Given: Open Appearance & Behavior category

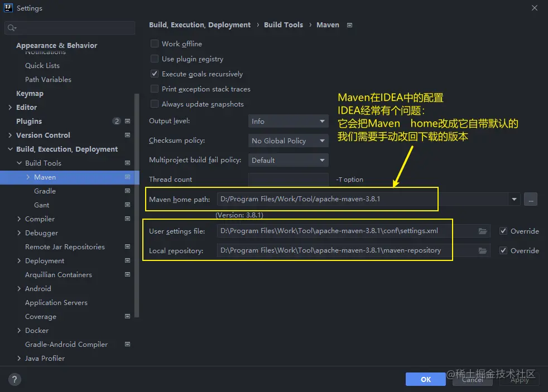Looking at the screenshot, I should (56, 45).
